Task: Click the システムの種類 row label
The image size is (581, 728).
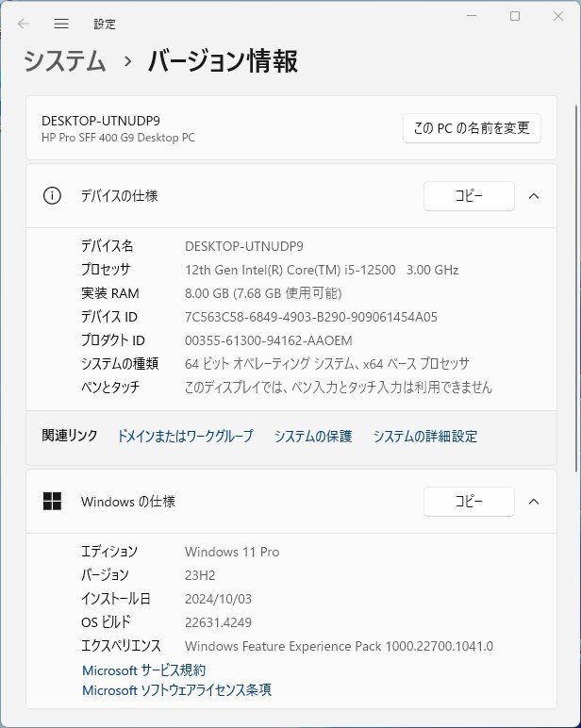Action: (121, 364)
